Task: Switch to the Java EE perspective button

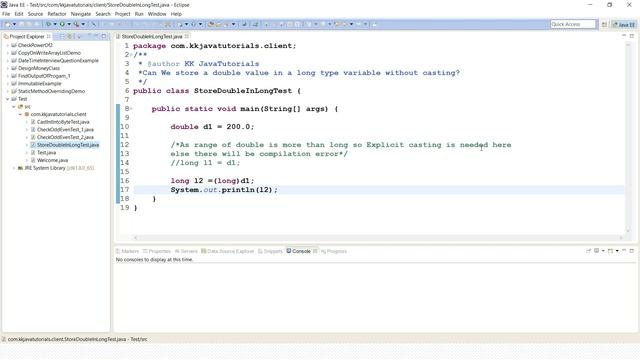Action: (623, 24)
